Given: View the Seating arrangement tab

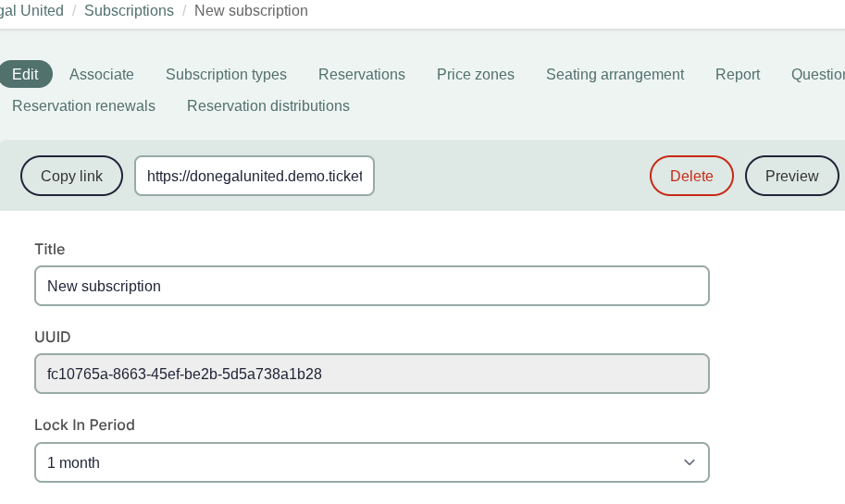Looking at the screenshot, I should [x=615, y=74].
